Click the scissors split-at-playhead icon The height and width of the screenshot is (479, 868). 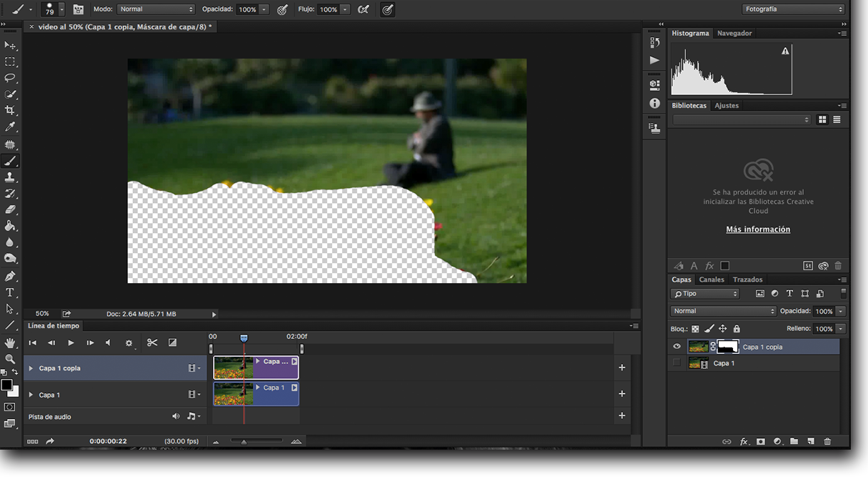[152, 343]
